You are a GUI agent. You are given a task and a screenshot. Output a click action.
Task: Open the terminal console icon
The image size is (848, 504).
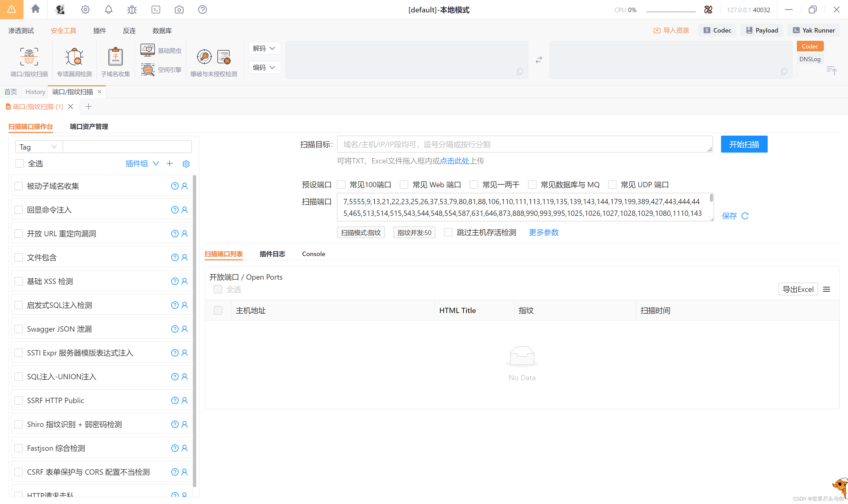click(156, 10)
